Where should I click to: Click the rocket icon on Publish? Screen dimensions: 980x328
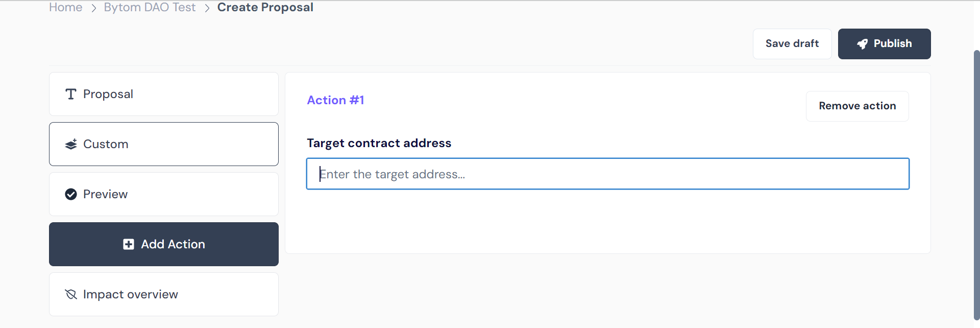862,44
